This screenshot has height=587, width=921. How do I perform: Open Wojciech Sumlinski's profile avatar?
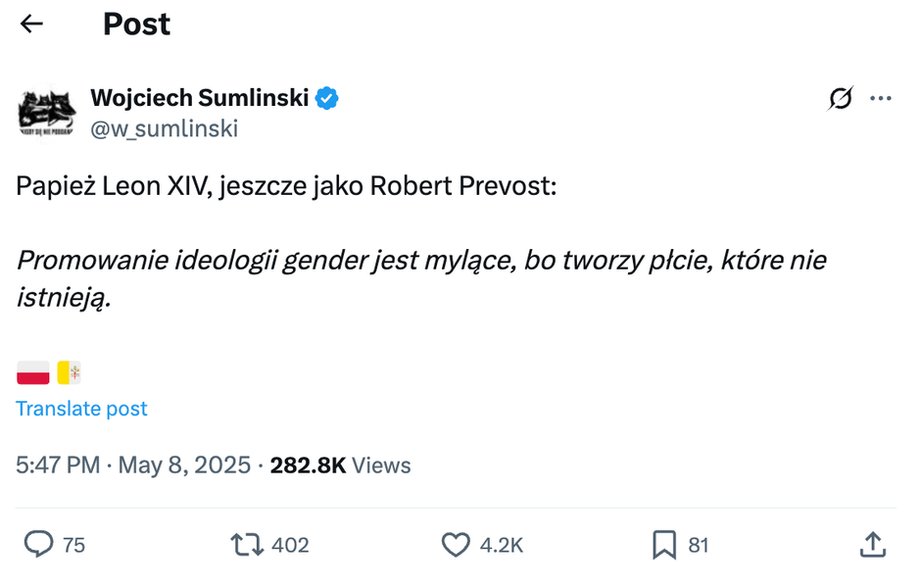47,112
